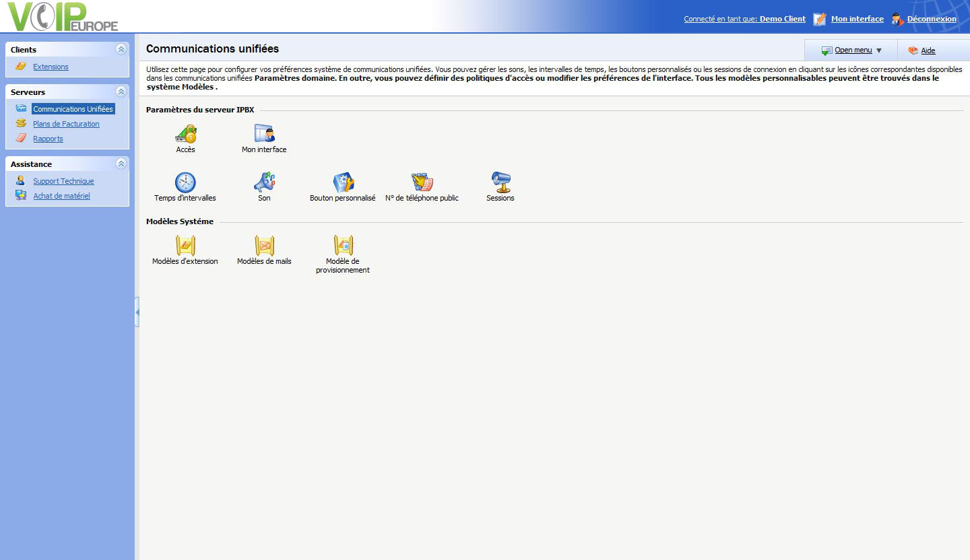The image size is (970, 560).
Task: Click the Mon interface icon in IPBX settings
Action: click(264, 134)
